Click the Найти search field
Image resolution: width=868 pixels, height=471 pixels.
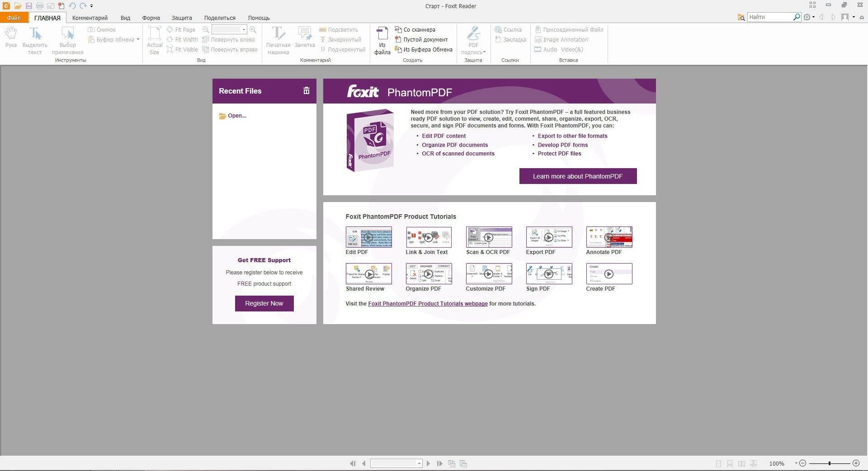pos(770,17)
